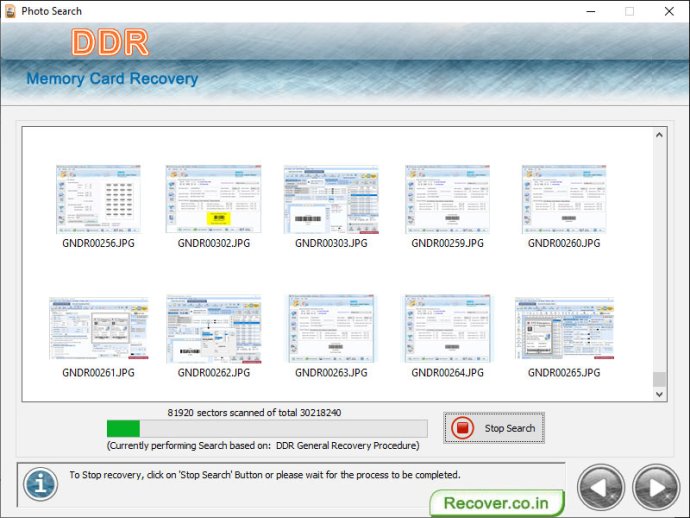Select thumbnail of GNDR00261.JPG
The width and height of the screenshot is (690, 518).
pos(99,328)
